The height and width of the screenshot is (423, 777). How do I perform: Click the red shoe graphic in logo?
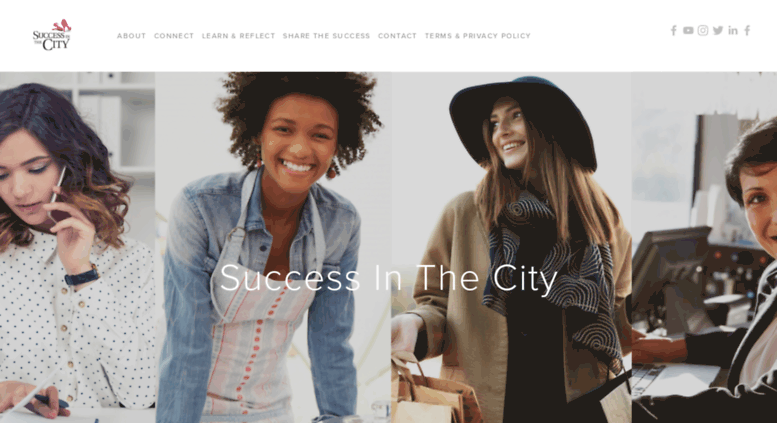pyautogui.click(x=62, y=25)
